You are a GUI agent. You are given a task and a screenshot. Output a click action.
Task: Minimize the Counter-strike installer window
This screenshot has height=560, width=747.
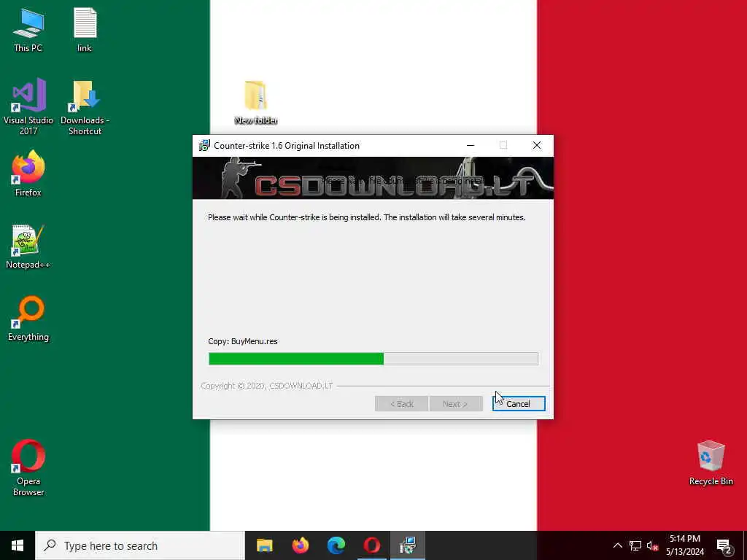(x=471, y=146)
